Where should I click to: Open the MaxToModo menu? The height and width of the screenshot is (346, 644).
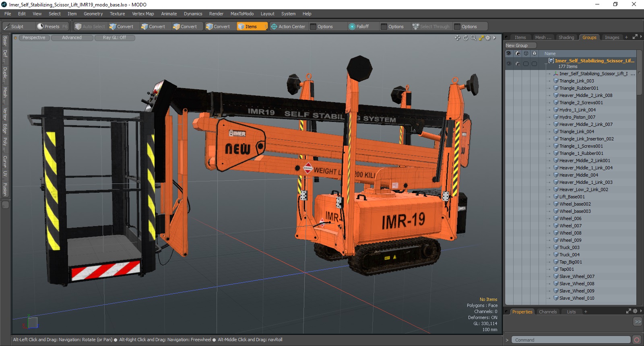[x=242, y=14]
